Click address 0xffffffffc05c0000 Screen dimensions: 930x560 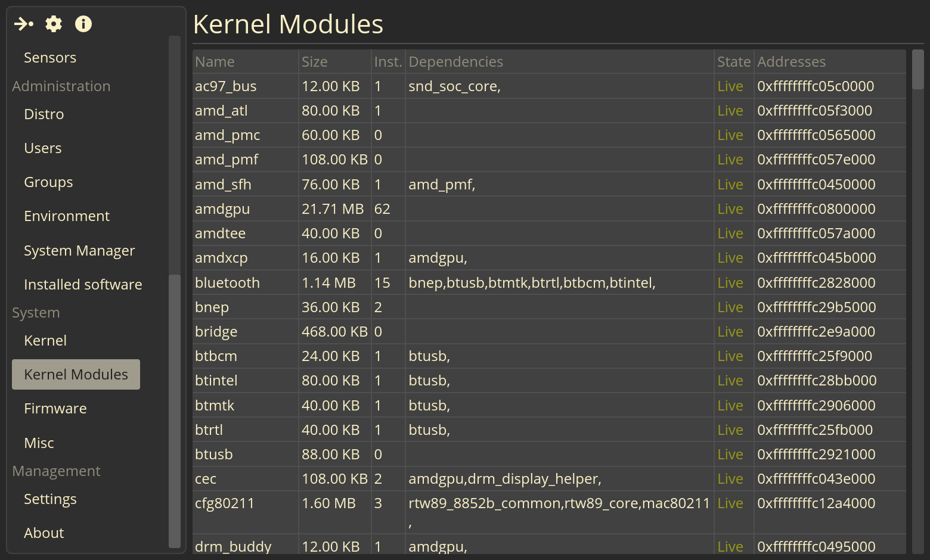(x=816, y=86)
